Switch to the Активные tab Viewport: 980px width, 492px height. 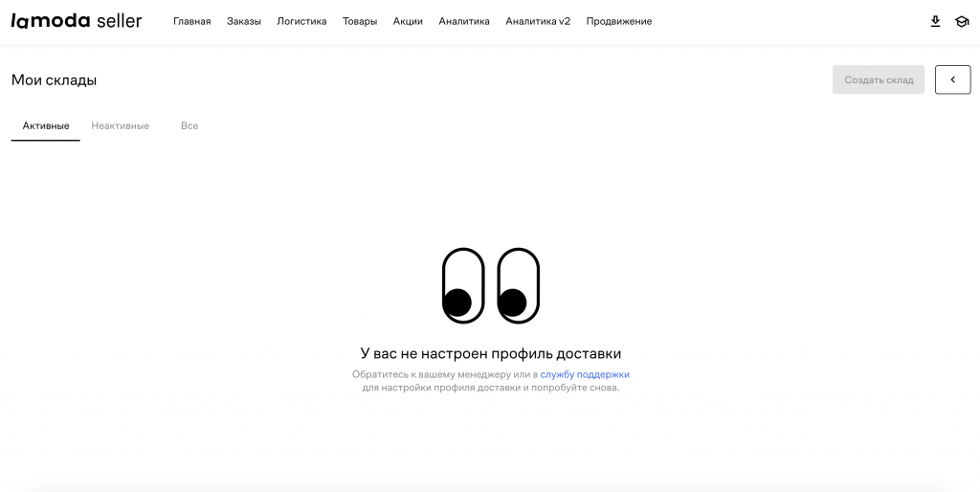[x=46, y=125]
